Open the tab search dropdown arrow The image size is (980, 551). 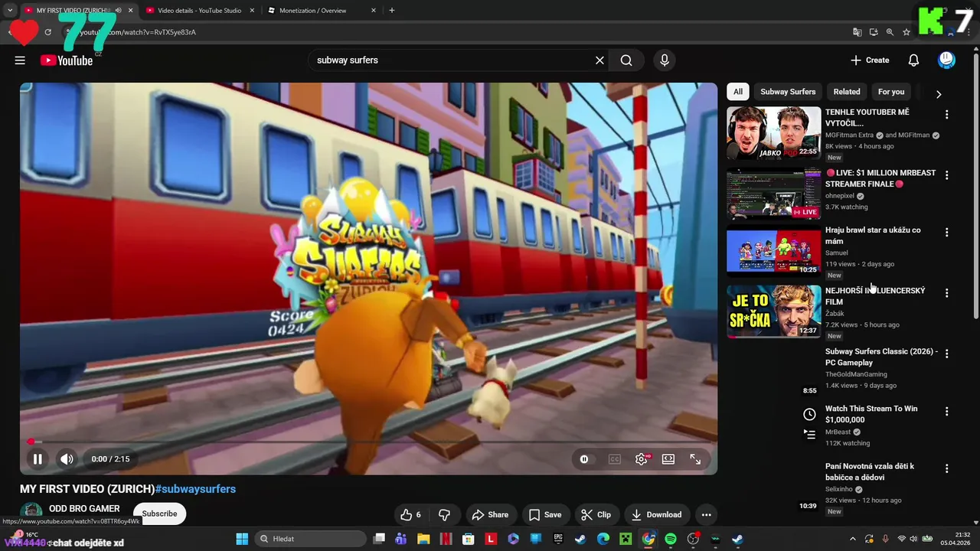pyautogui.click(x=9, y=11)
